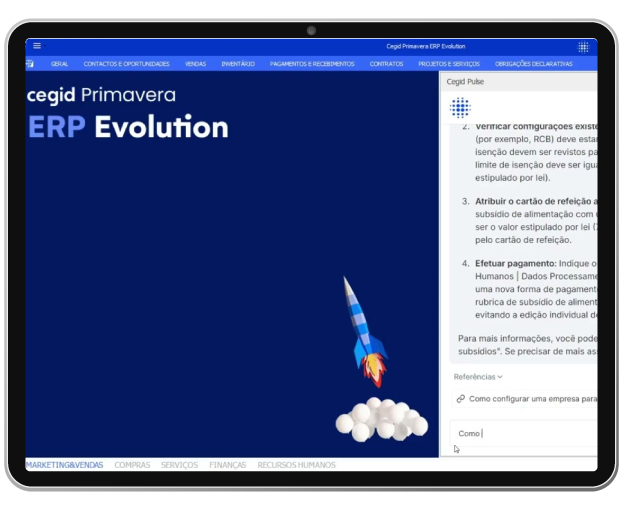Open the hamburger menu in title bar
This screenshot has width=623, height=510.
coord(37,46)
